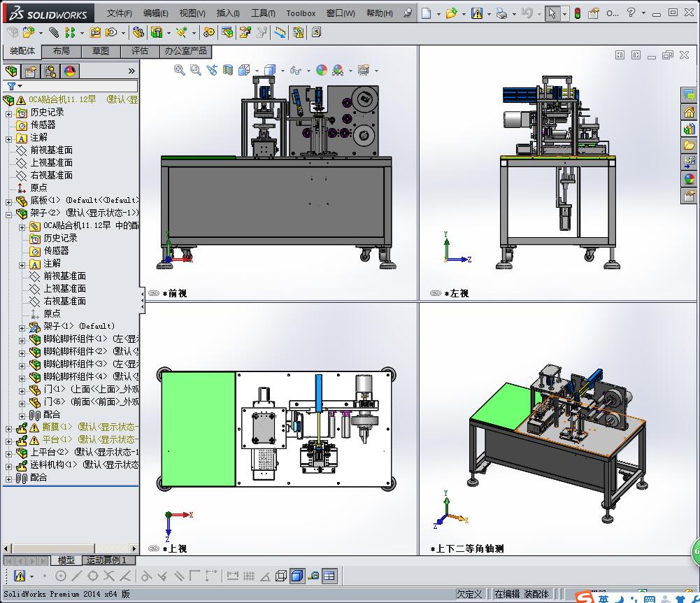Viewport: 700px width, 603px height.
Task: Click the SolidWorks Resources home icon
Action: click(690, 112)
